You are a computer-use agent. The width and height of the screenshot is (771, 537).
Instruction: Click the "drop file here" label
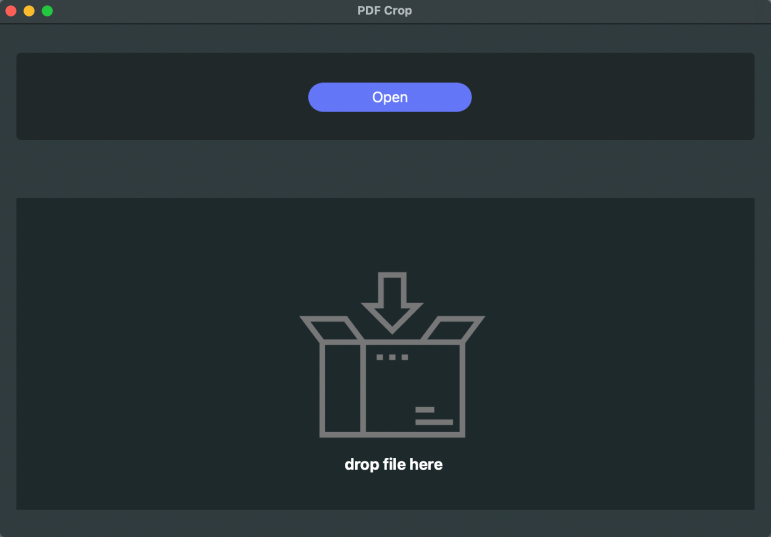tap(393, 464)
